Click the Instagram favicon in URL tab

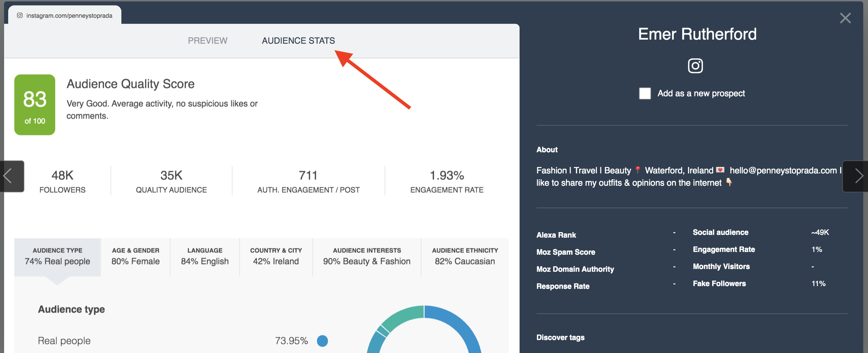click(x=20, y=15)
